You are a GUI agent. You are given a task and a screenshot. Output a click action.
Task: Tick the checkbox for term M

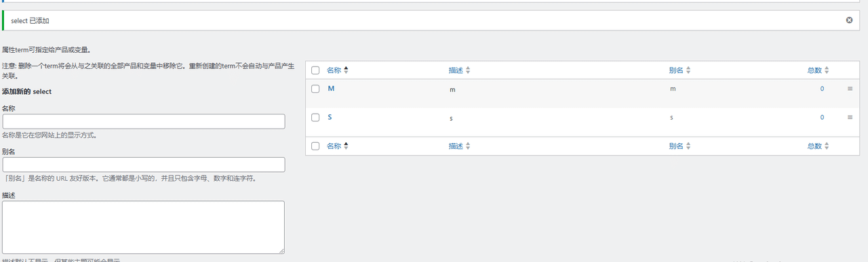[x=315, y=89]
